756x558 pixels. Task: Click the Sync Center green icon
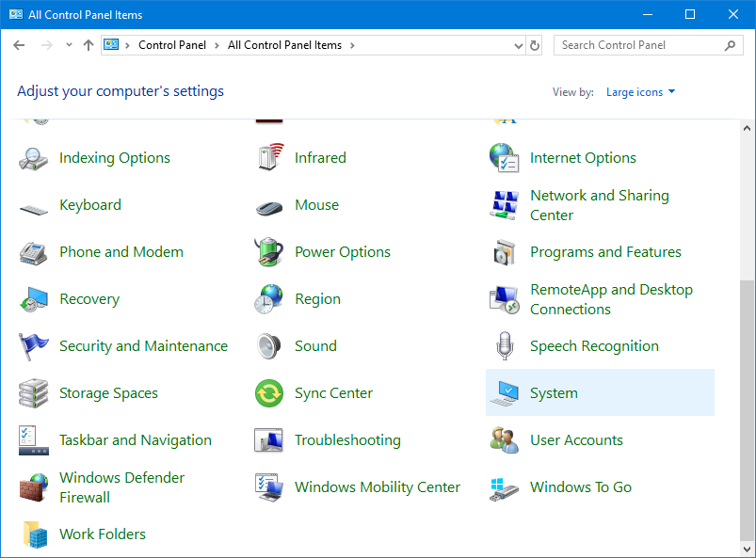point(269,393)
